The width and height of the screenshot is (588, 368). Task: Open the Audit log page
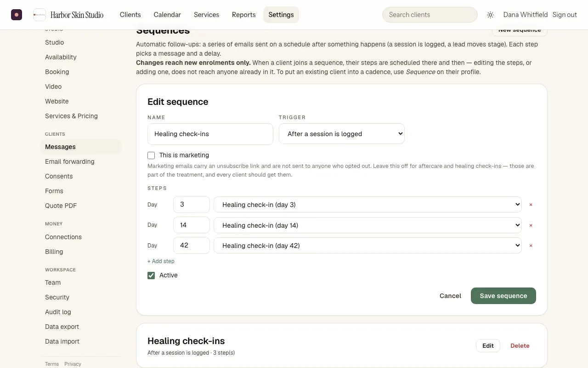pyautogui.click(x=81, y=312)
